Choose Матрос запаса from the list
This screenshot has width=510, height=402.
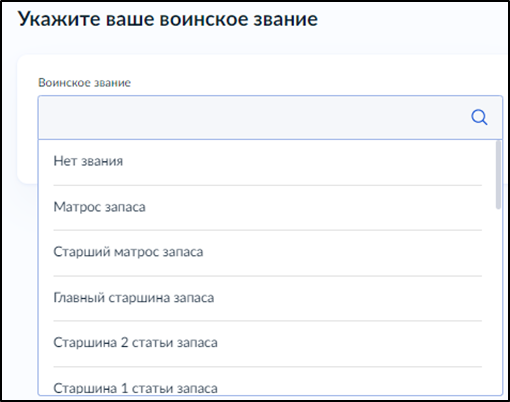click(268, 207)
